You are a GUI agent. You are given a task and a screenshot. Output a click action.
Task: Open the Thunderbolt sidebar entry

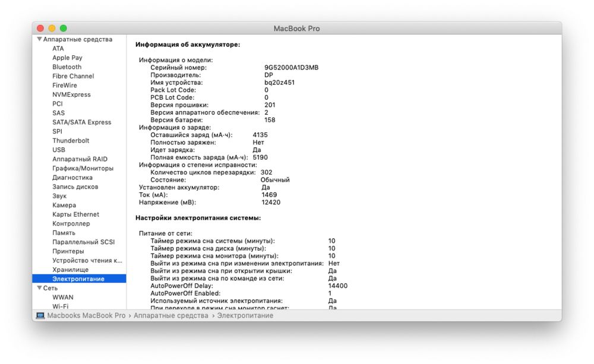(x=71, y=141)
